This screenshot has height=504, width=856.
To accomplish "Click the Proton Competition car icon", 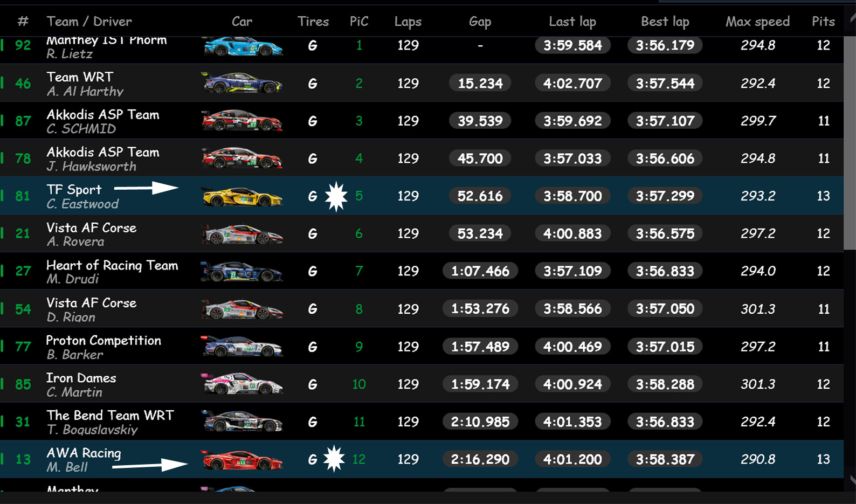I will (x=242, y=347).
